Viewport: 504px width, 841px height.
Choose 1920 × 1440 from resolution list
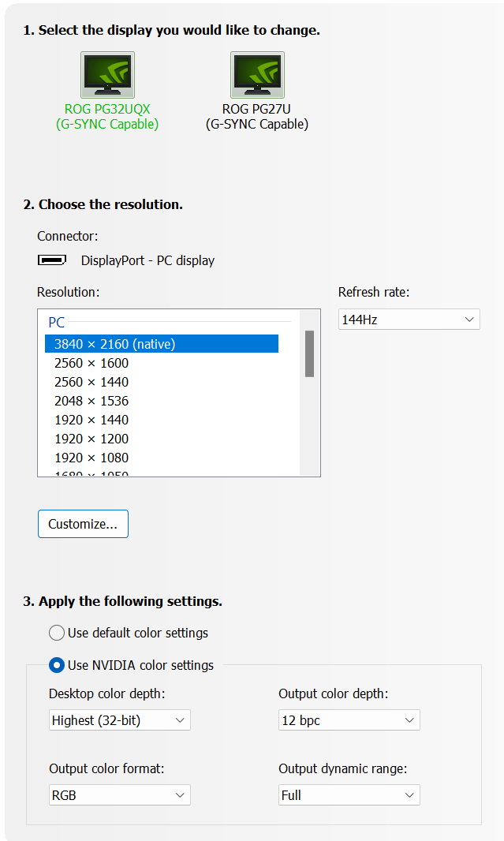coord(91,420)
